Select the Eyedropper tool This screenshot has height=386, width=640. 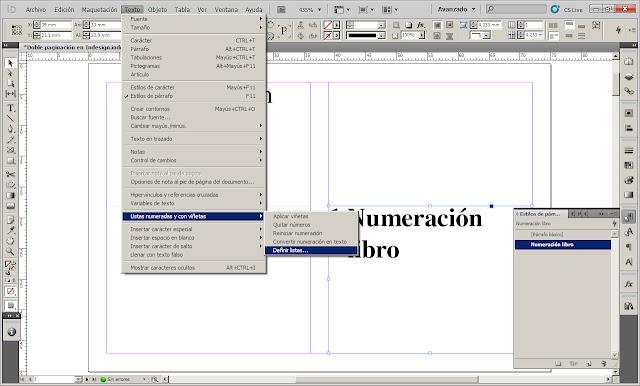pos(11,231)
